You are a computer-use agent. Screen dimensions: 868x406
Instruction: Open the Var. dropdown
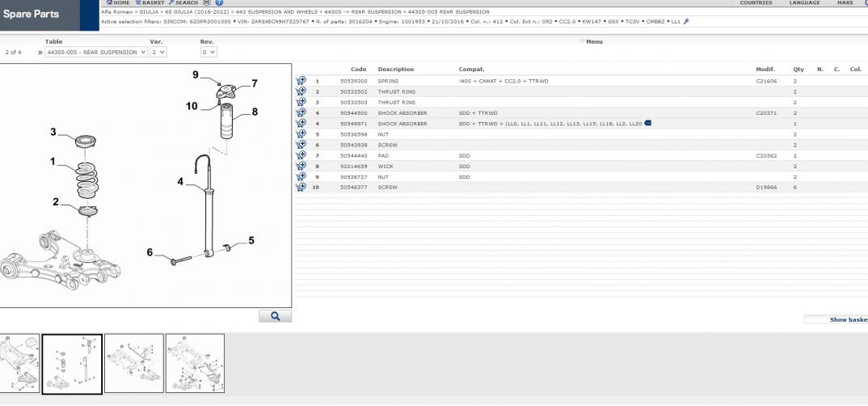click(158, 52)
